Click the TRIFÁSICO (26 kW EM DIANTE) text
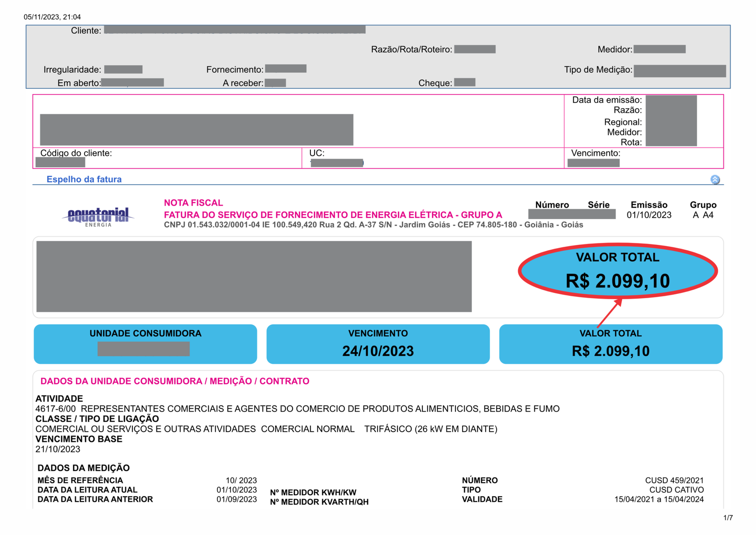The height and width of the screenshot is (535, 756). tap(430, 429)
